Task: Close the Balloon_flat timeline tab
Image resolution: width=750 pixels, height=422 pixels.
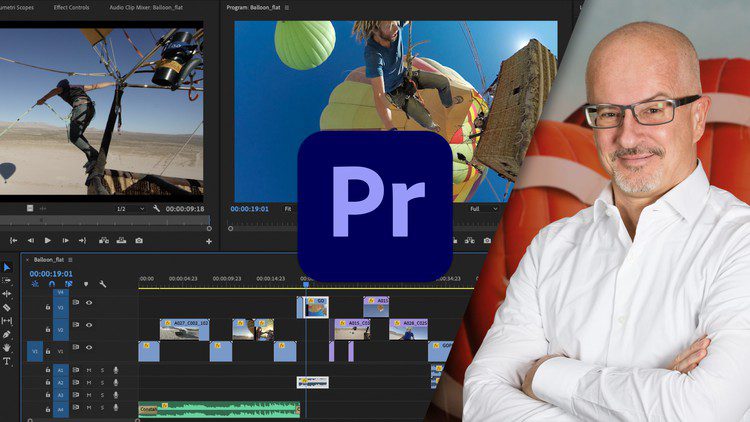Action: pos(27,260)
